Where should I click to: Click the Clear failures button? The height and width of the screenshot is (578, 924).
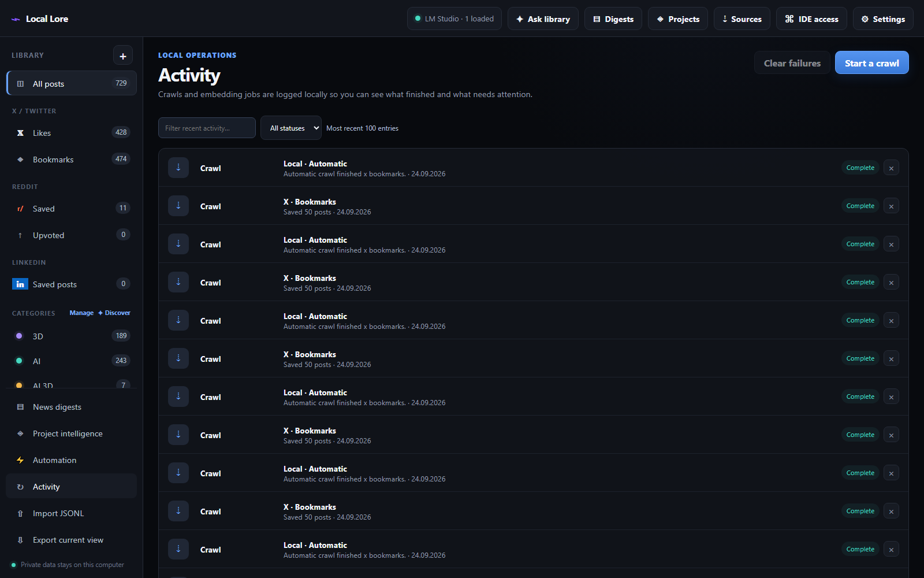tap(792, 63)
